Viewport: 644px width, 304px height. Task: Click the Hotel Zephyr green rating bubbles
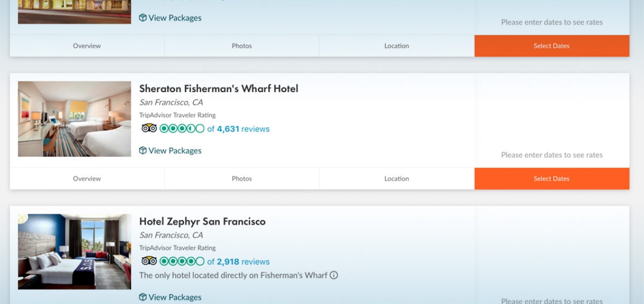[182, 261]
